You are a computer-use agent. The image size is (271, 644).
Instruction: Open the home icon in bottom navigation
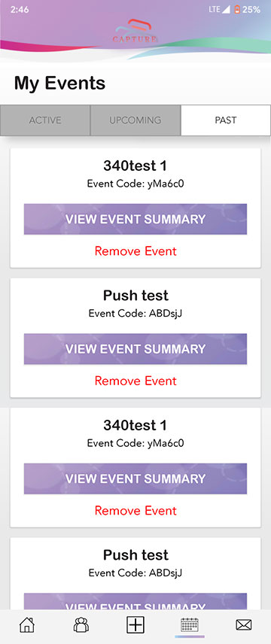click(27, 625)
